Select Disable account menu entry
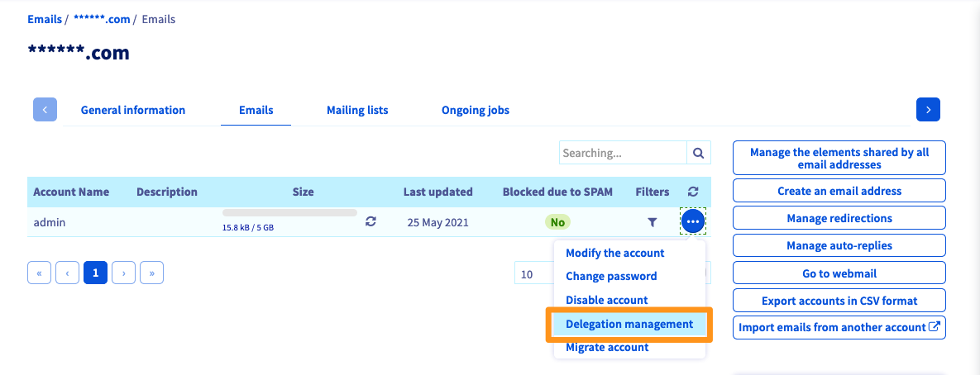 click(606, 300)
